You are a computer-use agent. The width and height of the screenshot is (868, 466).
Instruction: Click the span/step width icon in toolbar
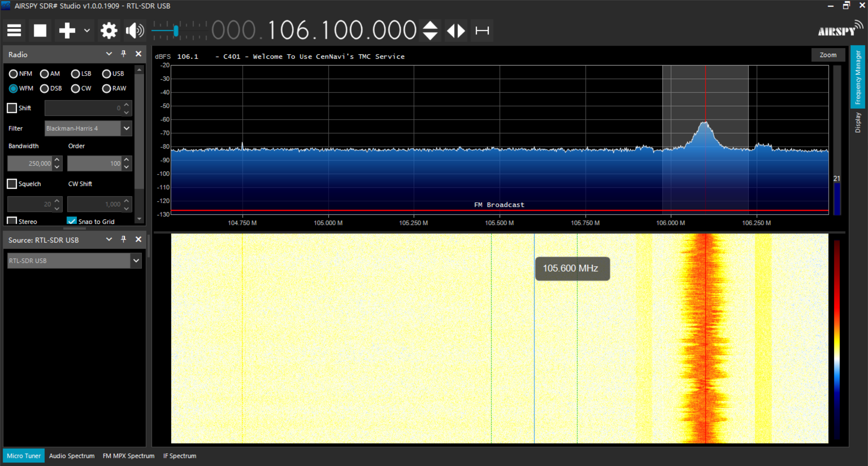click(x=482, y=30)
